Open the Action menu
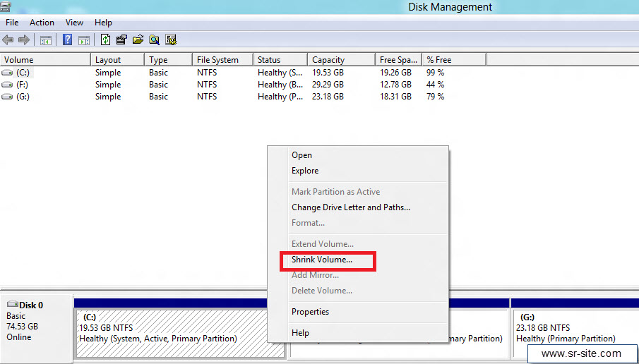 (42, 23)
